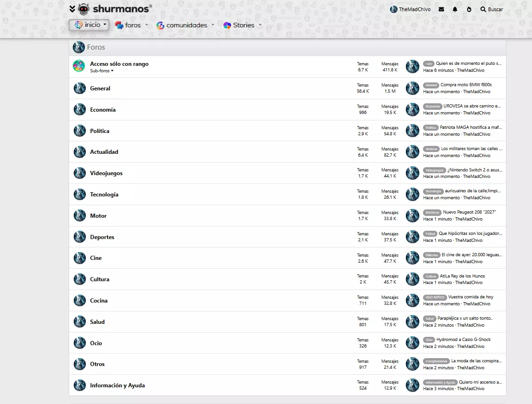Expand the comunidades dropdown arrow
This screenshot has width=532, height=404.
tap(213, 25)
